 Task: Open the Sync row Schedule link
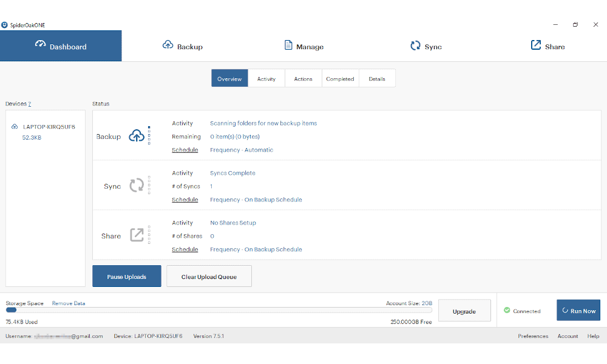point(185,200)
